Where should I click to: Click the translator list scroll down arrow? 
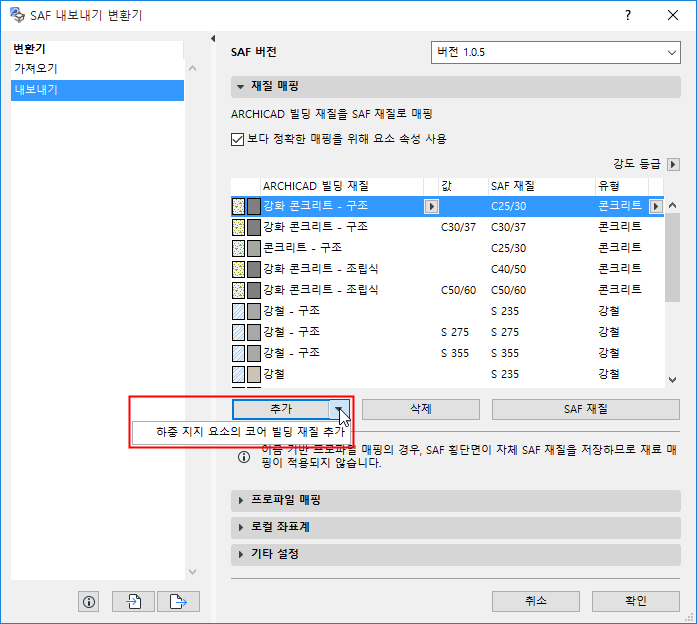192,572
